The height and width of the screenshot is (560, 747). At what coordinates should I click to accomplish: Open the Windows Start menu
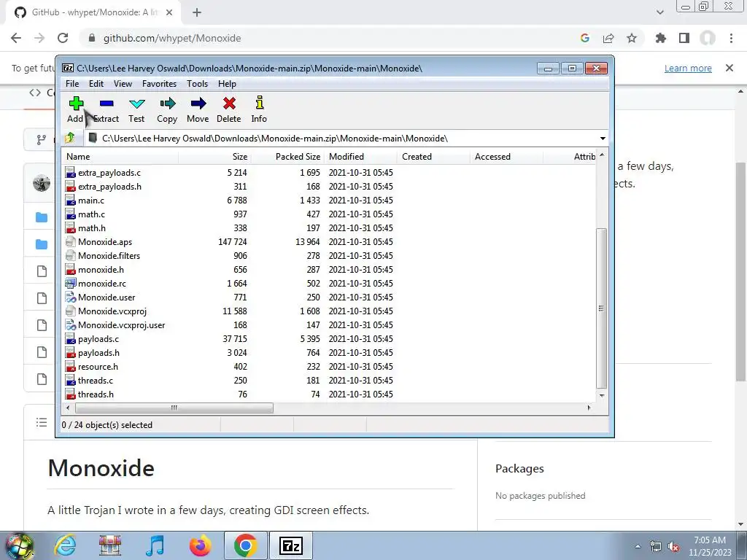pyautogui.click(x=18, y=545)
